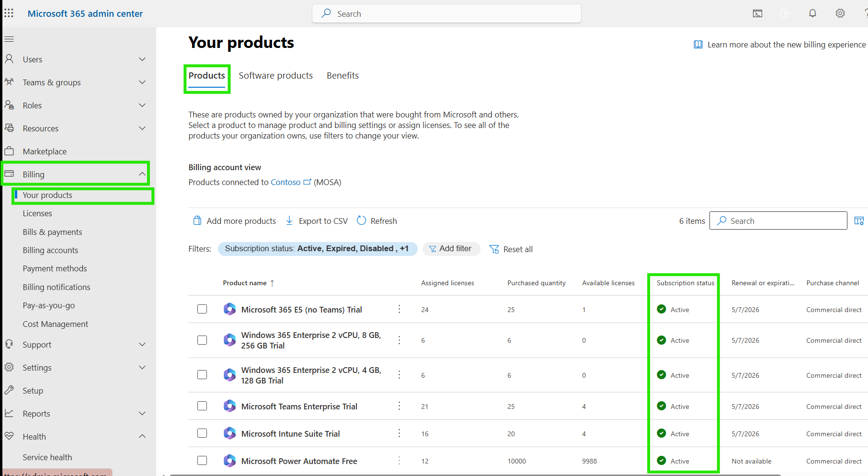The image size is (868, 476).
Task: Open the settings gear in header
Action: [x=840, y=13]
